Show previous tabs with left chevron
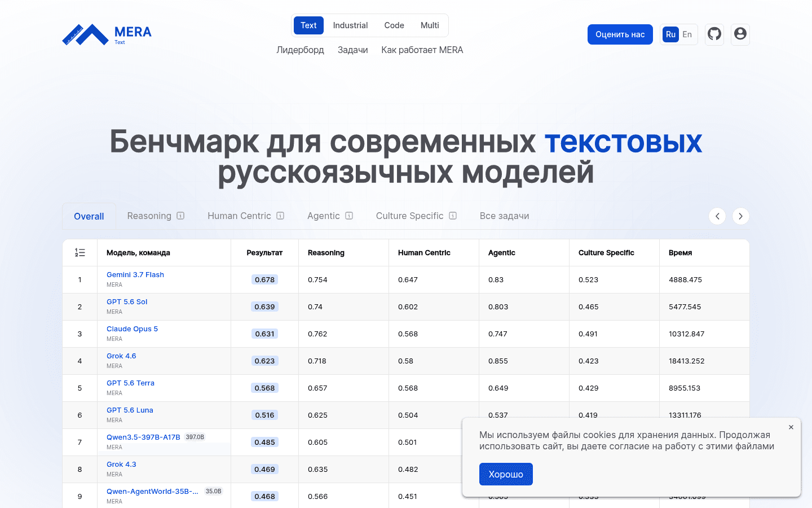 (717, 216)
